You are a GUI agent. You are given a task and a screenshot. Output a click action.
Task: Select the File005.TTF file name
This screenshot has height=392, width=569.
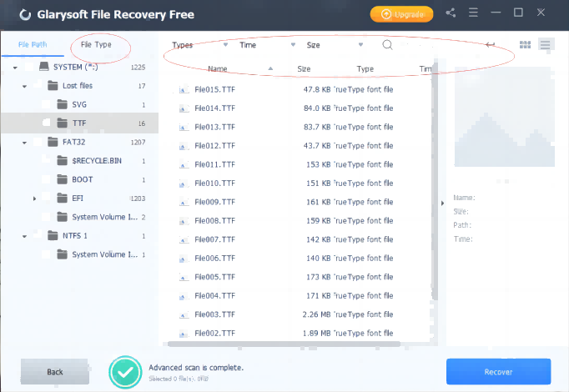click(x=214, y=277)
